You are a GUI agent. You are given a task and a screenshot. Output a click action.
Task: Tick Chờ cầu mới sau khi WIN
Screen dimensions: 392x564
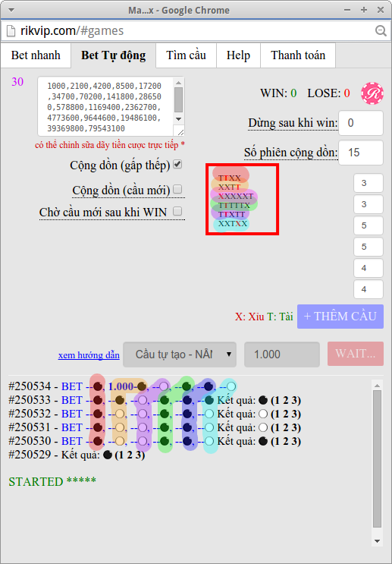(177, 211)
